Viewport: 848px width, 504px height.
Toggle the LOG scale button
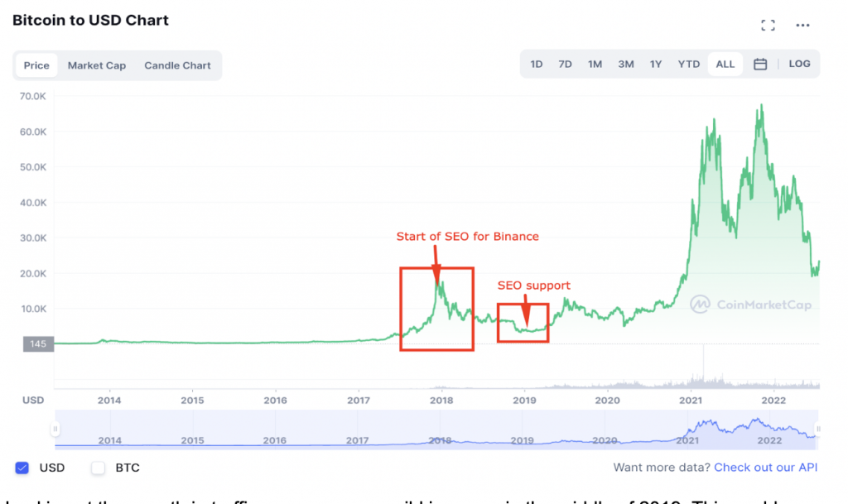tap(799, 65)
